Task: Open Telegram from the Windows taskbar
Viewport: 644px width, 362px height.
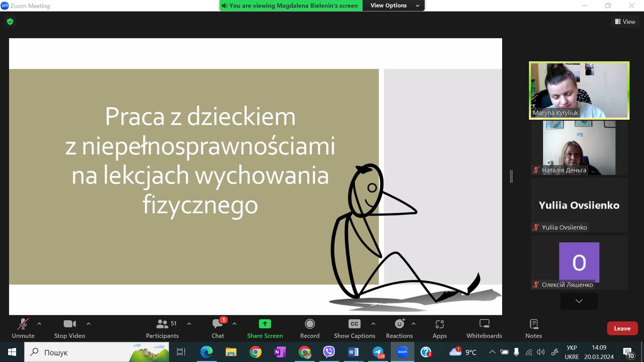Action: [x=378, y=352]
